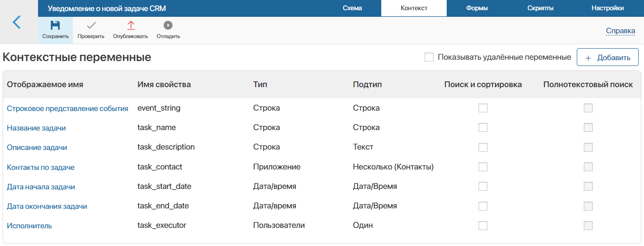Enable Поиск и сортировка for task_contact
Viewport: 644px width, 246px height.
pyautogui.click(x=483, y=167)
